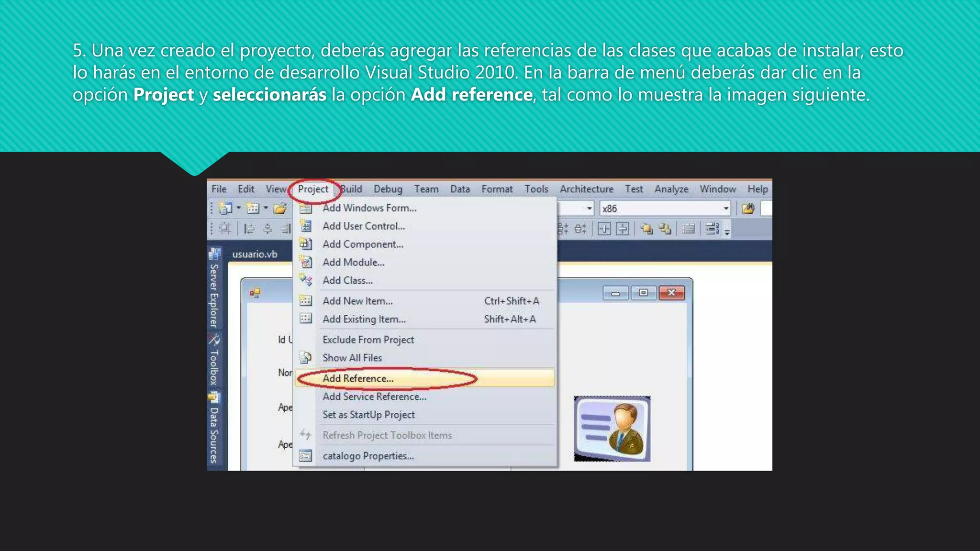The image size is (980, 551).
Task: Open the Edit menu
Action: (246, 189)
